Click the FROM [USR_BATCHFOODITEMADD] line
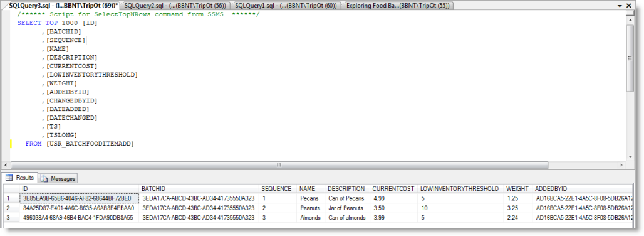644x236 pixels. pyautogui.click(x=80, y=144)
